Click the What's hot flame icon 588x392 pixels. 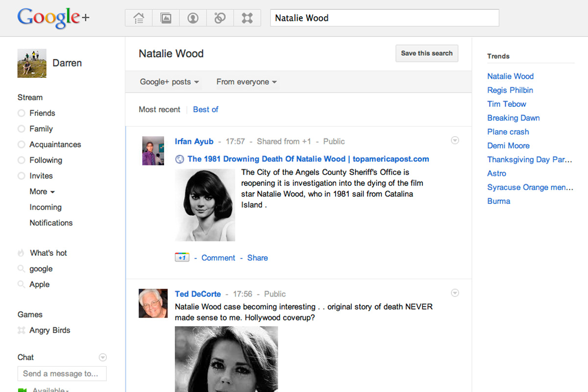(21, 252)
